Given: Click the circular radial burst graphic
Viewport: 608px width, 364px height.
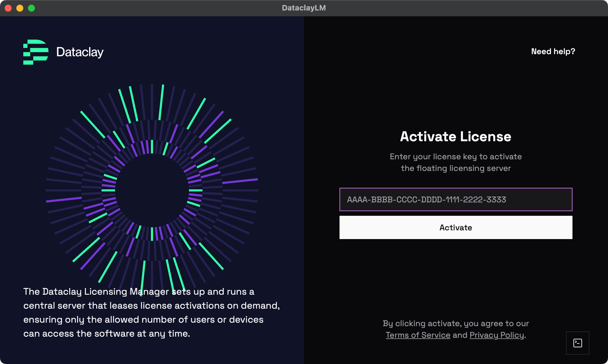Looking at the screenshot, I should [152, 190].
